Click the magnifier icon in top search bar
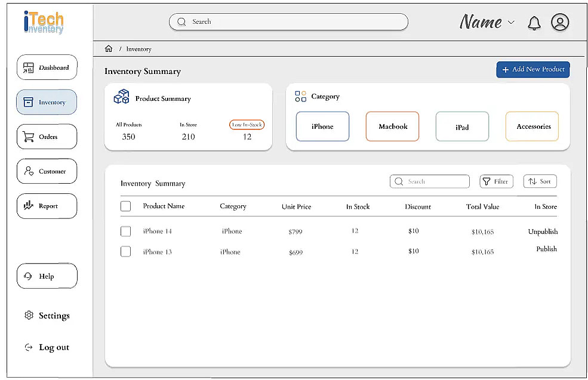 point(181,21)
